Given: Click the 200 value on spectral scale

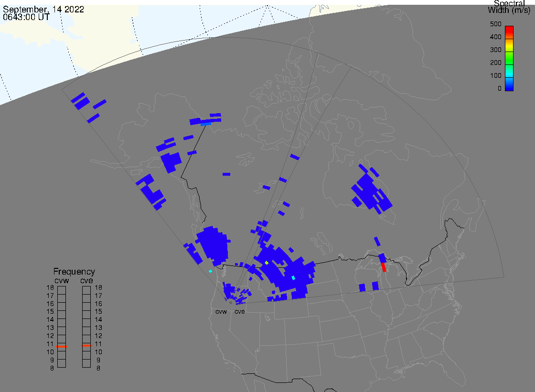Looking at the screenshot, I should (x=495, y=63).
